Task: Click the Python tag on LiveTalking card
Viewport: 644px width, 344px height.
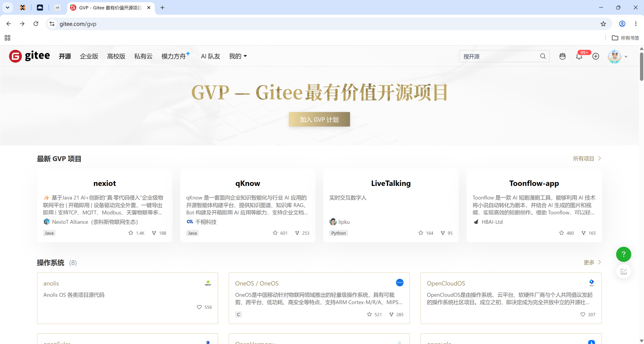Action: tap(338, 233)
